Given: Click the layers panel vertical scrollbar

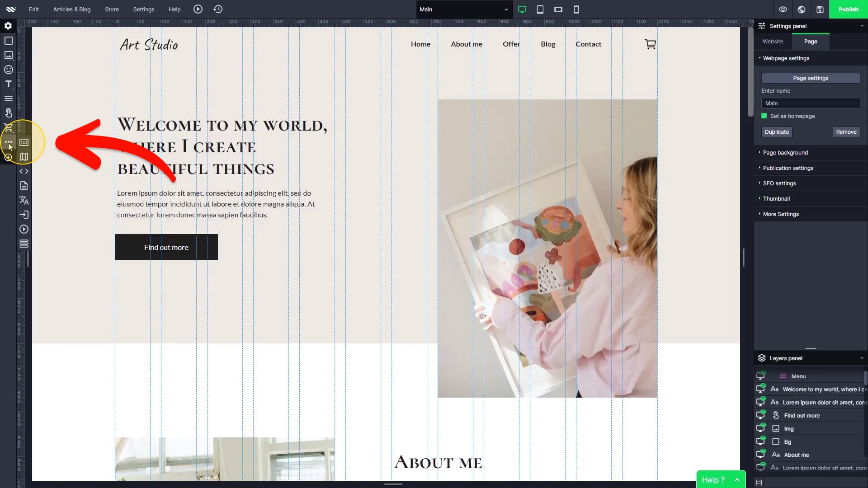Looking at the screenshot, I should (865, 378).
